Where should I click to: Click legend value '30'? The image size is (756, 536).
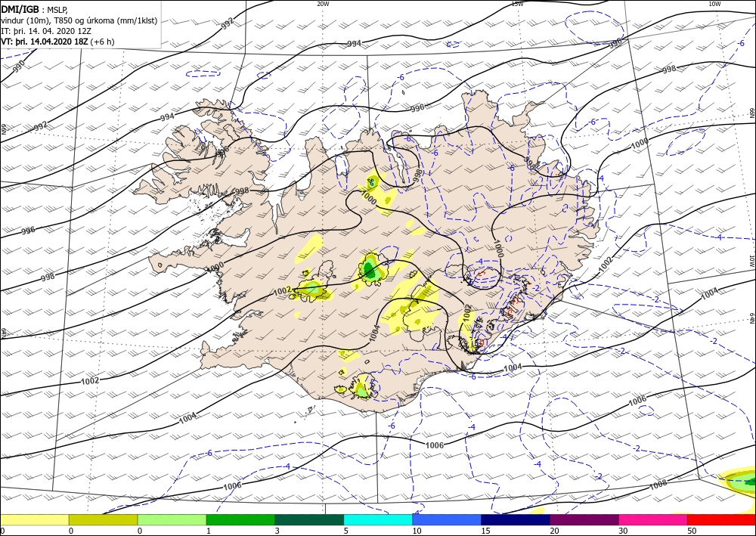[x=623, y=531]
